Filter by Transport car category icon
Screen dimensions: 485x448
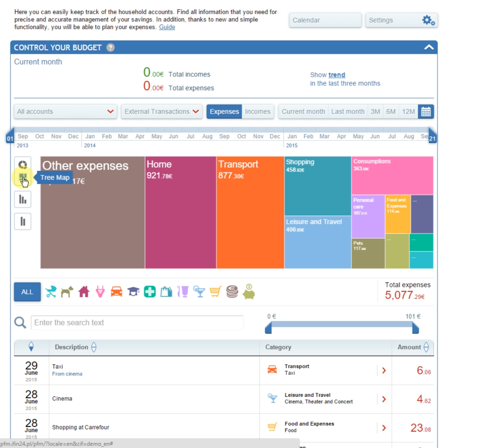(x=116, y=292)
